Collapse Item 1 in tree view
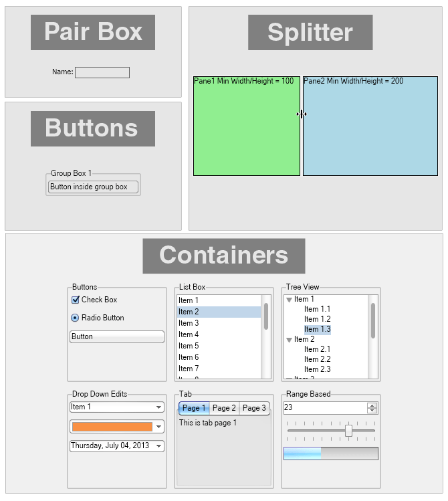This screenshot has width=448, height=501. pyautogui.click(x=289, y=300)
